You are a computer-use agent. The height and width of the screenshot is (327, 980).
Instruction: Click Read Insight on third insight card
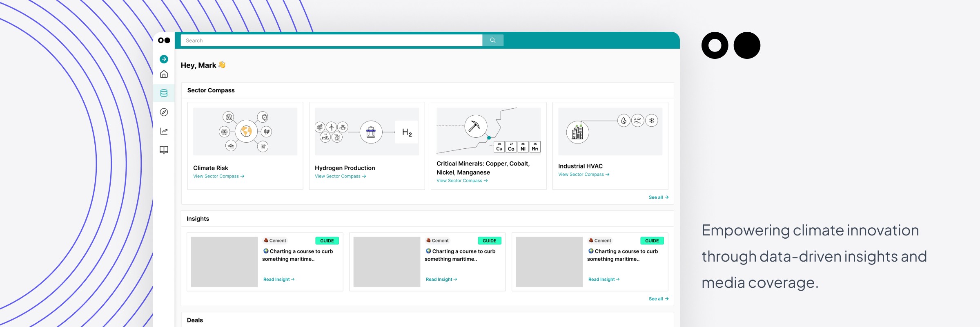pos(604,280)
